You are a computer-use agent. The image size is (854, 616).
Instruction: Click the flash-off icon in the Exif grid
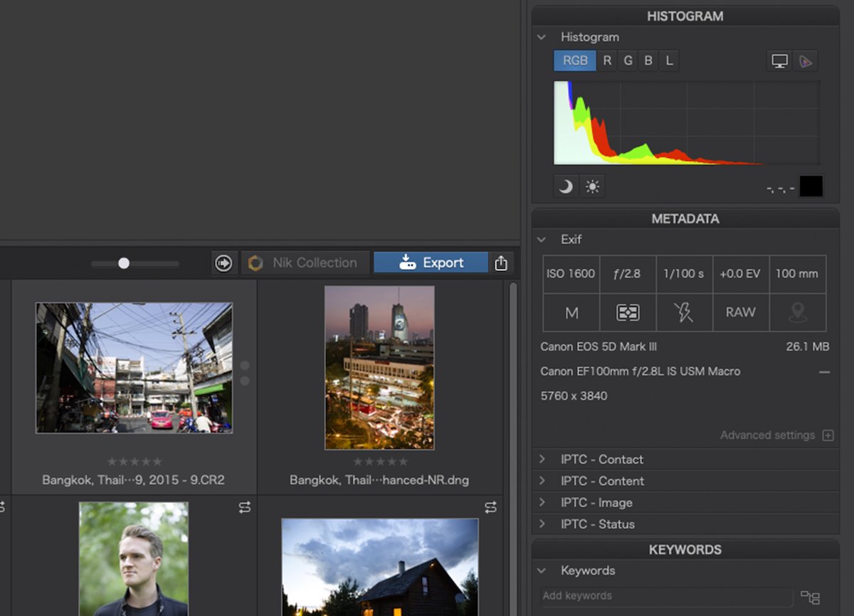pyautogui.click(x=684, y=312)
